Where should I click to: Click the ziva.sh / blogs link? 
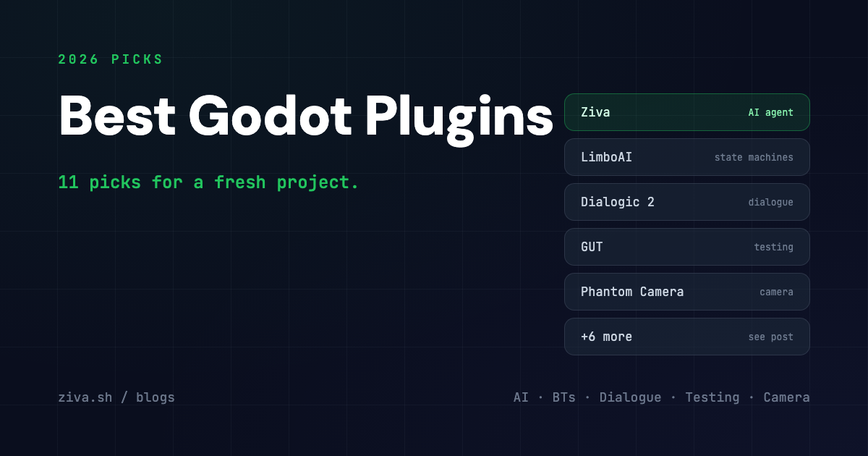(x=116, y=397)
